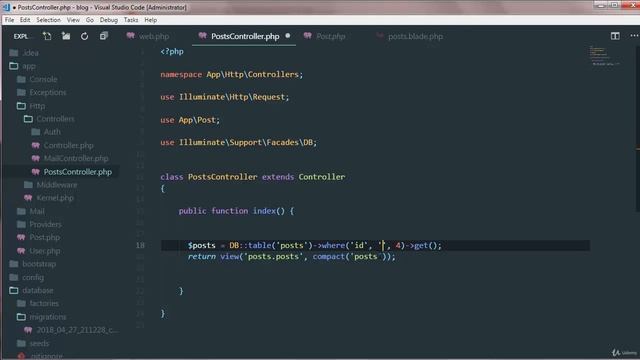Viewport: 640px width, 360px height.
Task: Open the Edit menu
Action: coord(25,20)
